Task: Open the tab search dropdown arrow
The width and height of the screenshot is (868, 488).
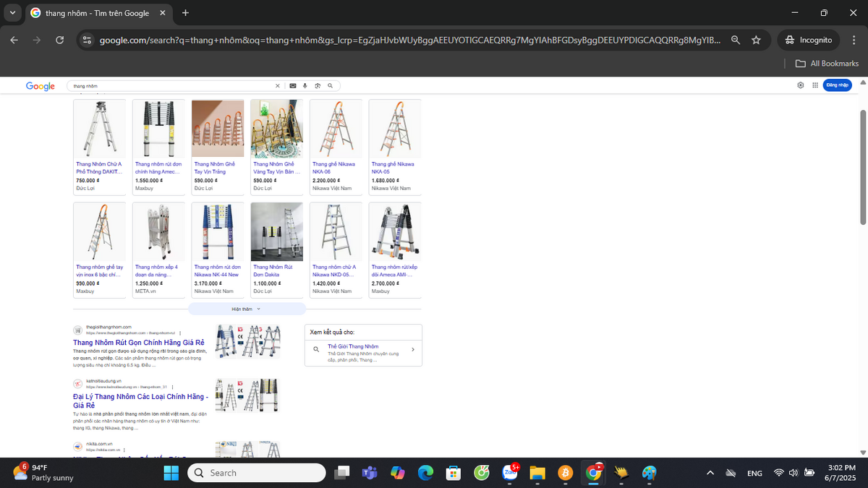Action: tap(12, 13)
